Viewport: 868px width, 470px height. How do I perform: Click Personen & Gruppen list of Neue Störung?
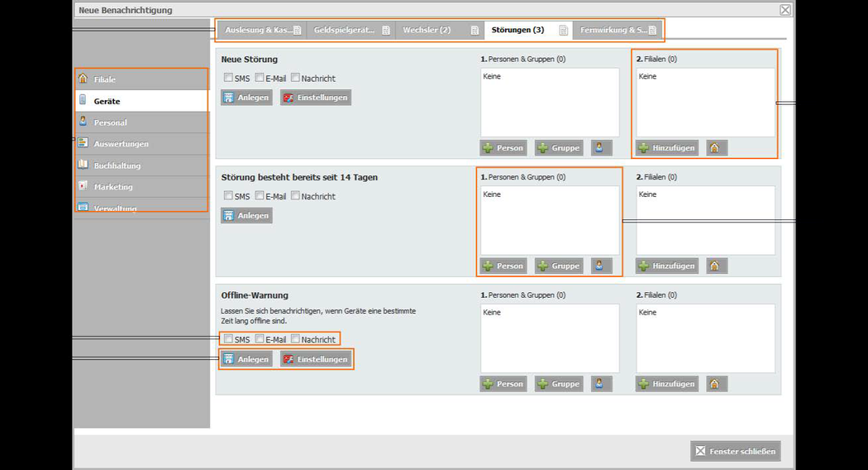tap(550, 103)
